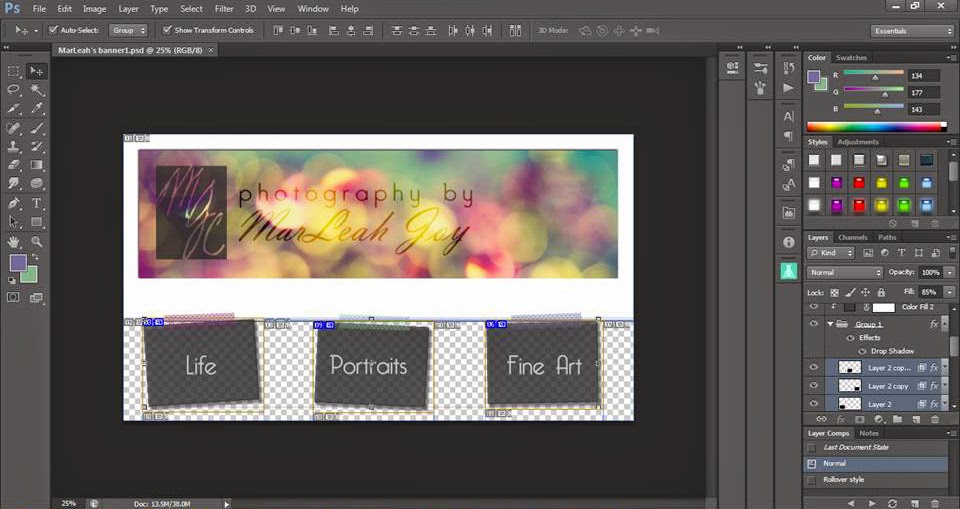Select the Hand tool

click(x=13, y=241)
